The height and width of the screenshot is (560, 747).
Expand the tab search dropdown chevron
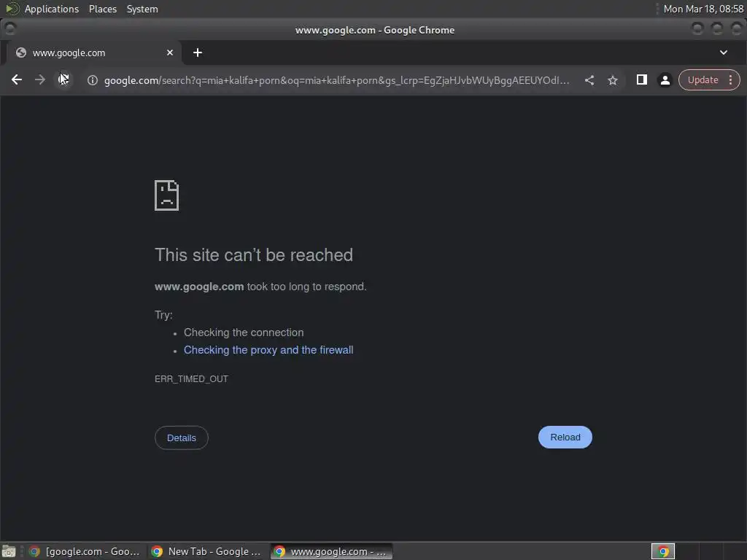pyautogui.click(x=723, y=52)
